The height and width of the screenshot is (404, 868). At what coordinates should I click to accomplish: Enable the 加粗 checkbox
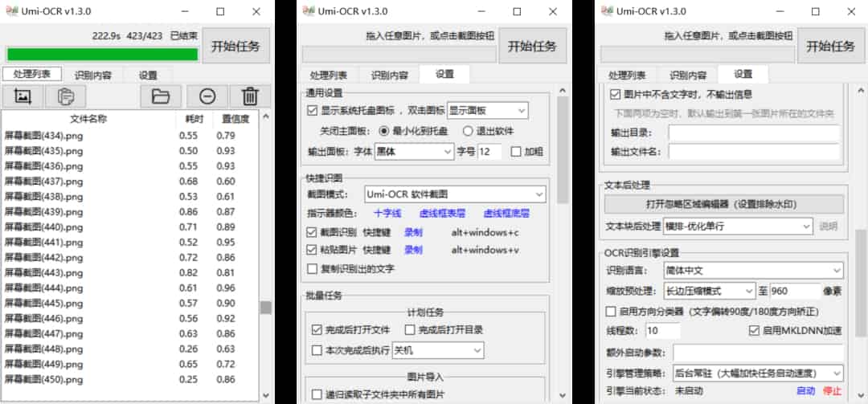click(x=516, y=152)
